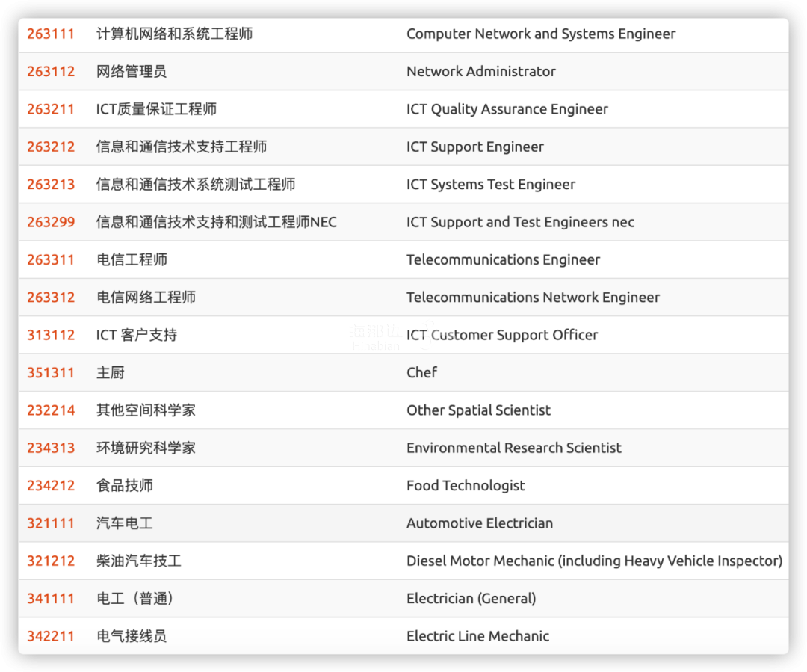Select "Telecommunications Network Engineer" text

(x=533, y=298)
